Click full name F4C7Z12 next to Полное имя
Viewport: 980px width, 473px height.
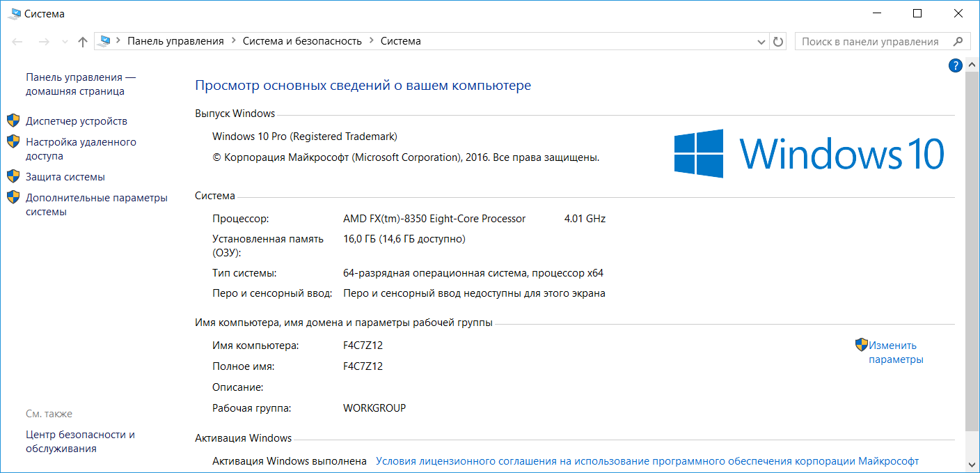[363, 366]
